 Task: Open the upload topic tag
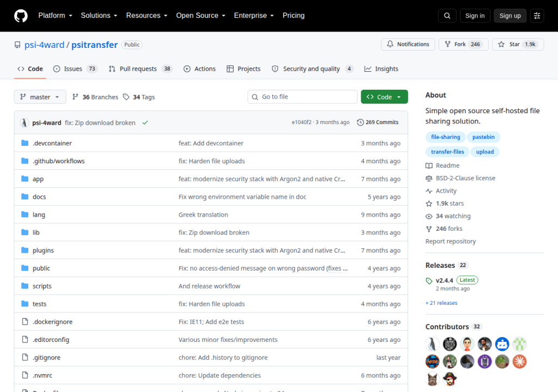pos(484,152)
